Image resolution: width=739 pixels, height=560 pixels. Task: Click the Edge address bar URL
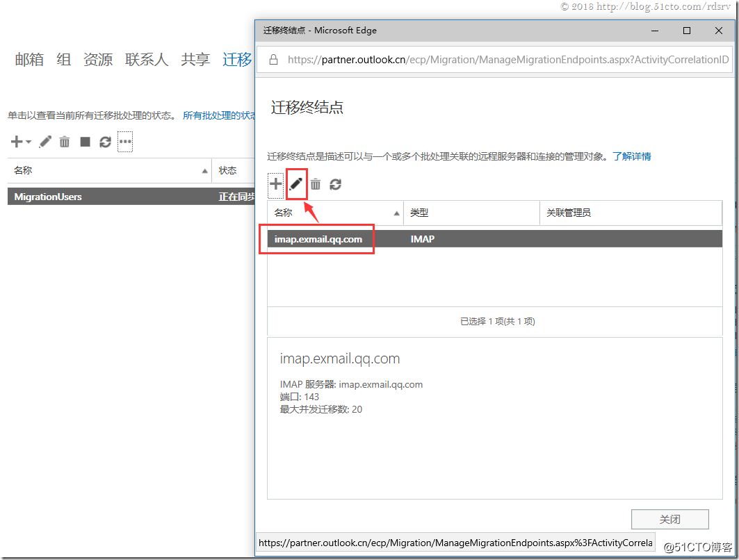pos(508,60)
